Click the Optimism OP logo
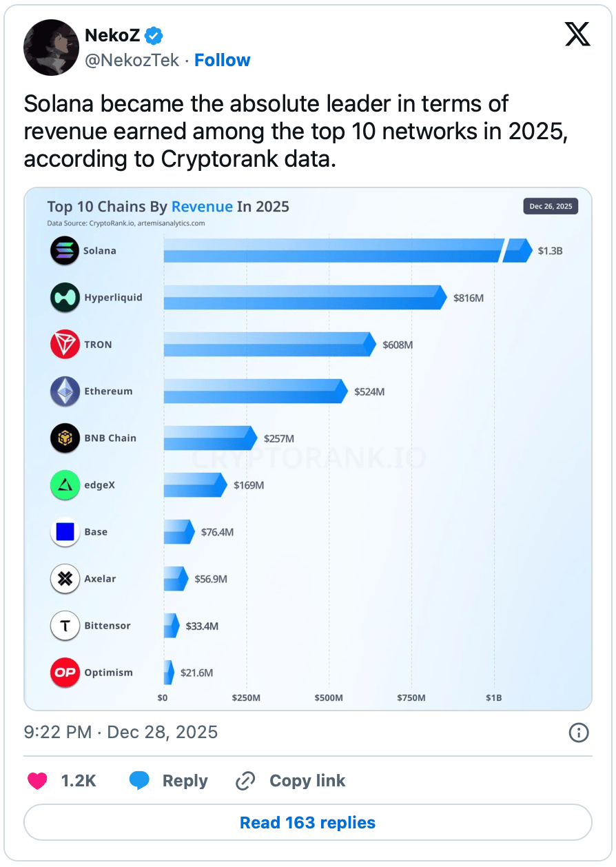 (65, 673)
